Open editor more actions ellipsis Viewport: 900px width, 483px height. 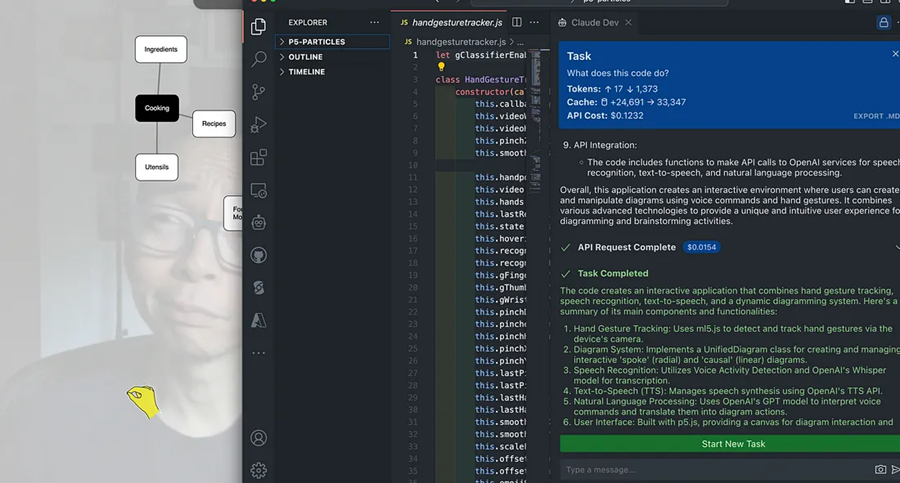534,22
